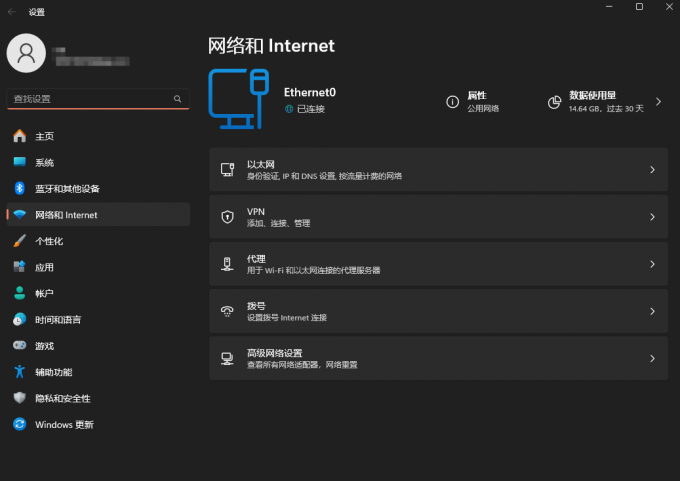Viewport: 680px width, 481px height.
Task: Expand the 数据使用量 chevron arrow
Action: pos(658,101)
